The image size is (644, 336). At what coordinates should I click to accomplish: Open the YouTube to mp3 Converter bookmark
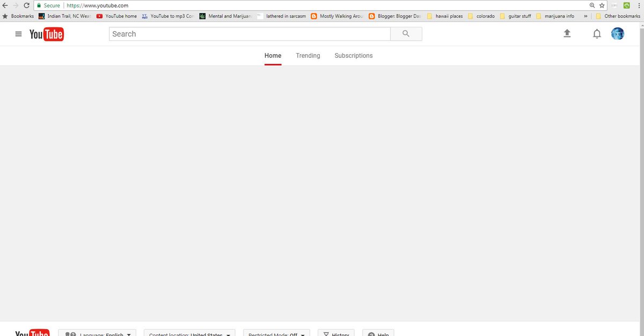167,16
